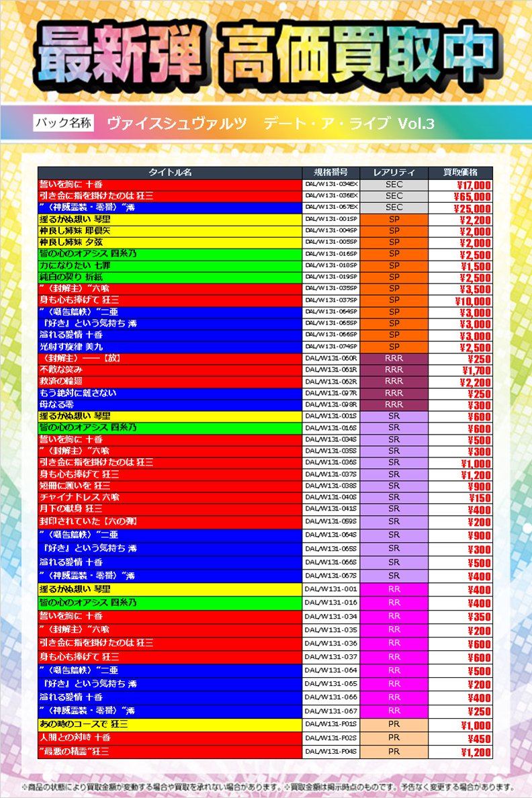532x798 pixels.
Task: Select card number DAL/W131-034EX
Action: (x=331, y=184)
